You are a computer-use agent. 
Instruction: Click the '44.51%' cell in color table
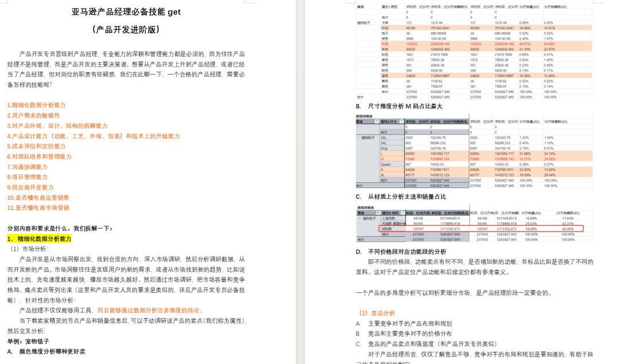(524, 44)
